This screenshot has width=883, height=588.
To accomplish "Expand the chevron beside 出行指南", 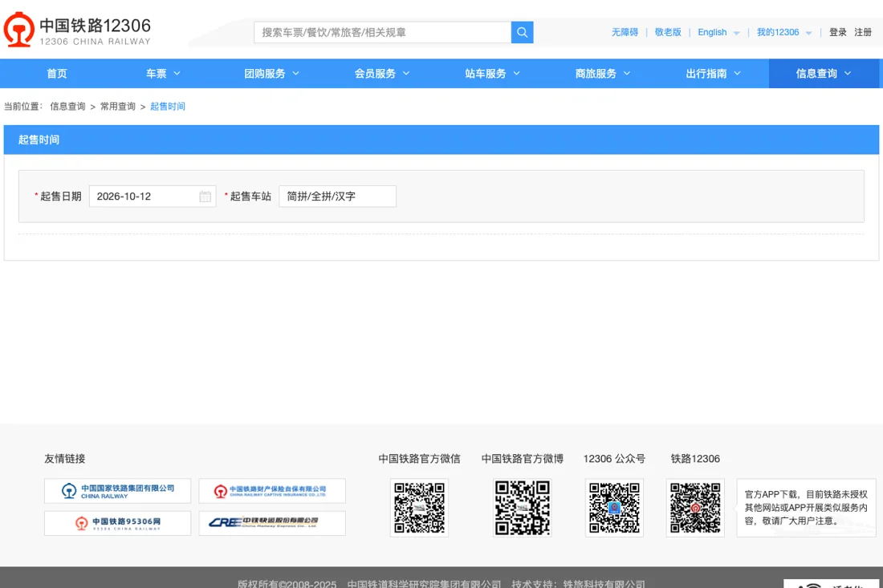I will pyautogui.click(x=737, y=74).
